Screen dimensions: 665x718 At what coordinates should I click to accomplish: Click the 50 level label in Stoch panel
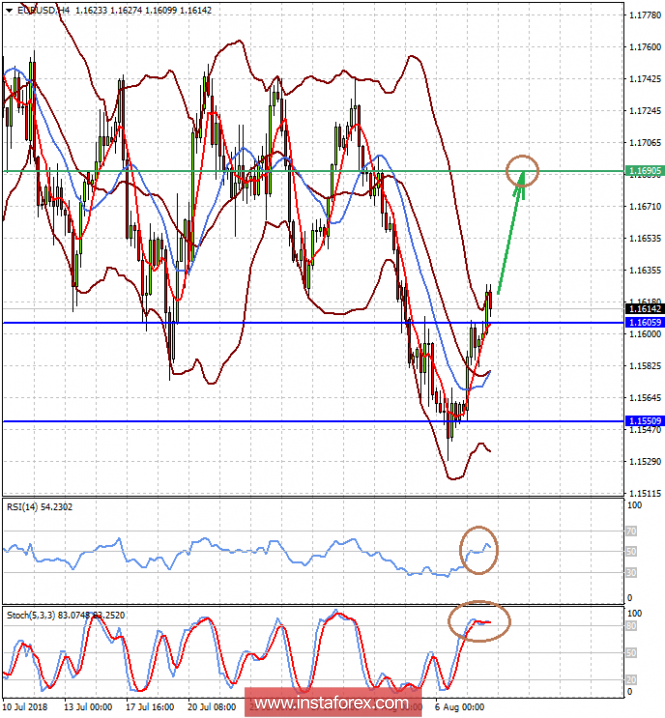point(631,653)
